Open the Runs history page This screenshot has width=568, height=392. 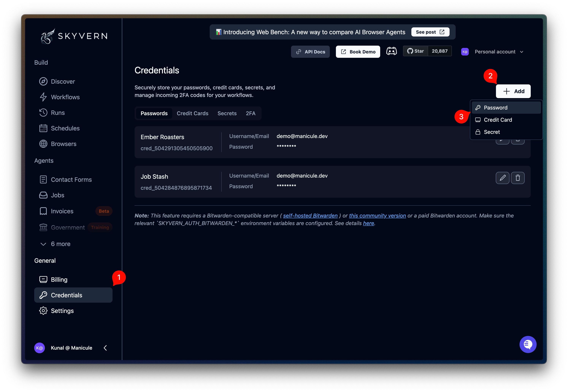(x=73, y=113)
